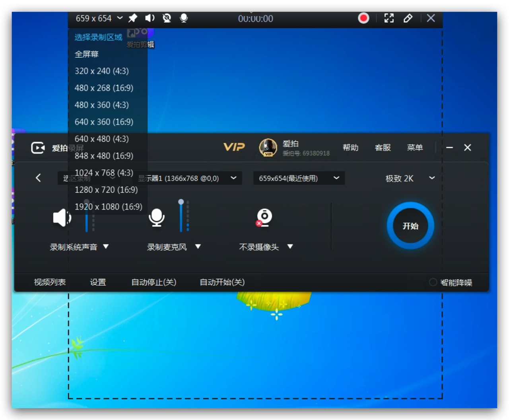Viewport: 509px width, 420px height.
Task: Click the 00:00:00 recording timer
Action: tap(255, 19)
